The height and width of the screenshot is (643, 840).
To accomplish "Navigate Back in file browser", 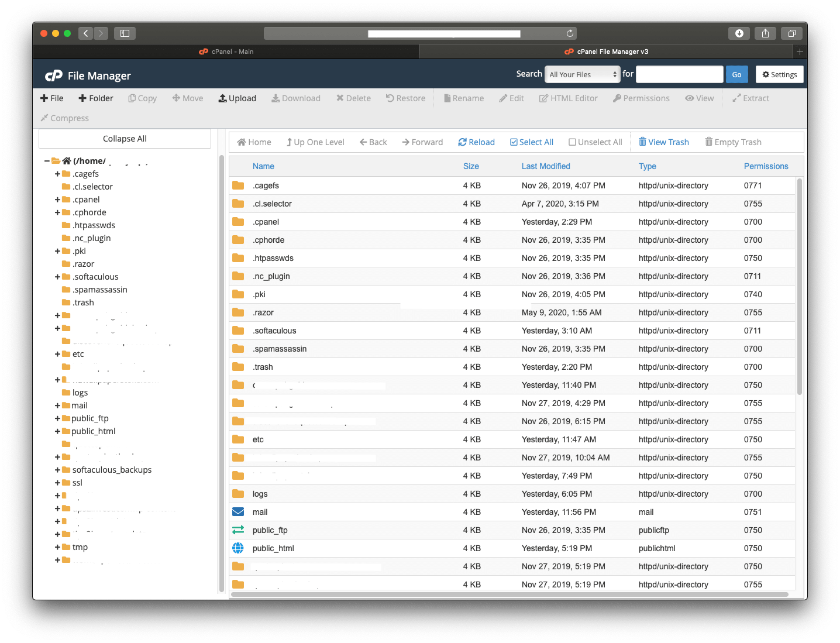I will coord(373,142).
